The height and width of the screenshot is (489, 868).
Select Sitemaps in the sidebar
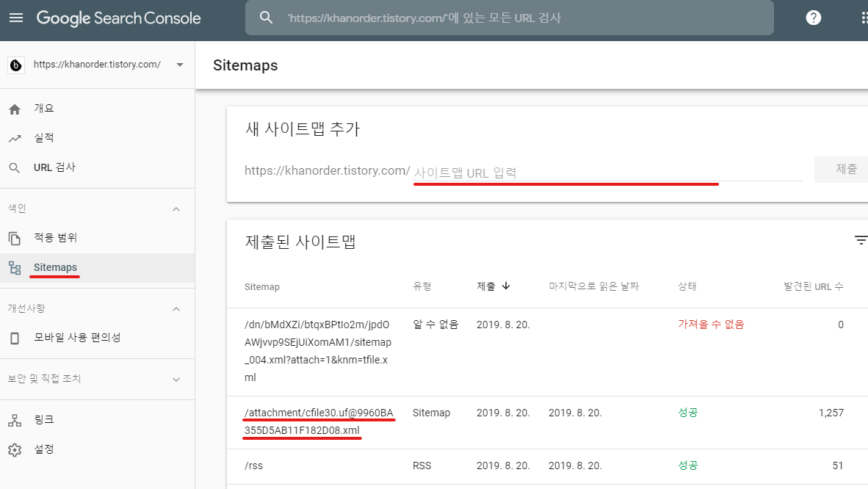coord(55,267)
